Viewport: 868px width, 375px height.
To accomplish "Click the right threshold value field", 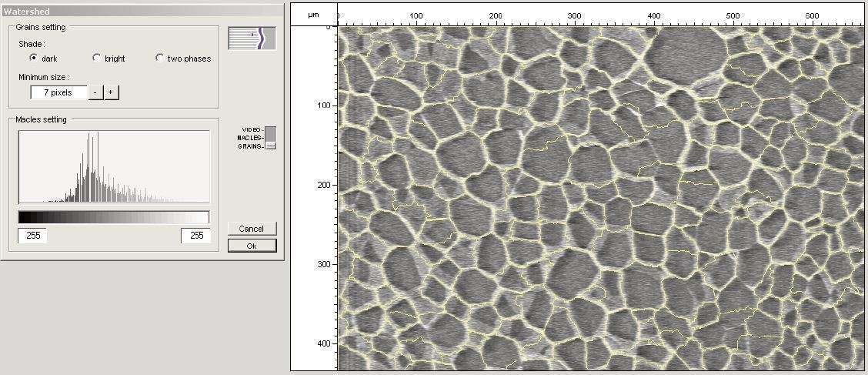I will 196,236.
